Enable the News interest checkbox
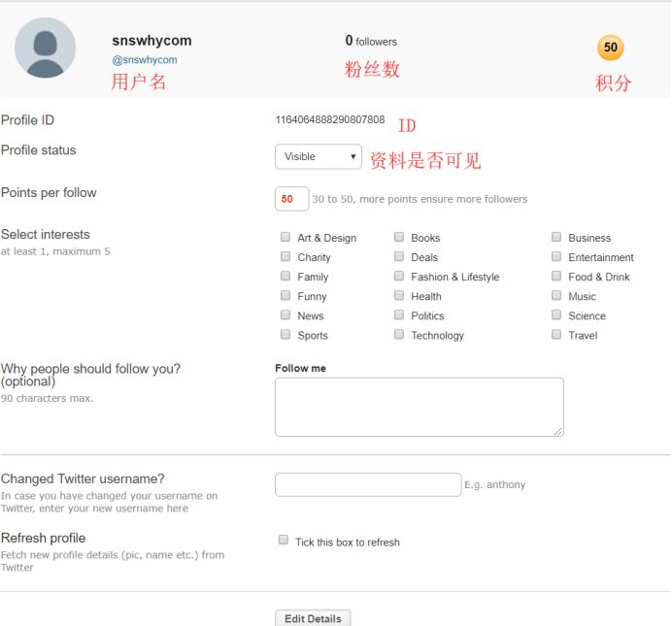 tap(286, 314)
